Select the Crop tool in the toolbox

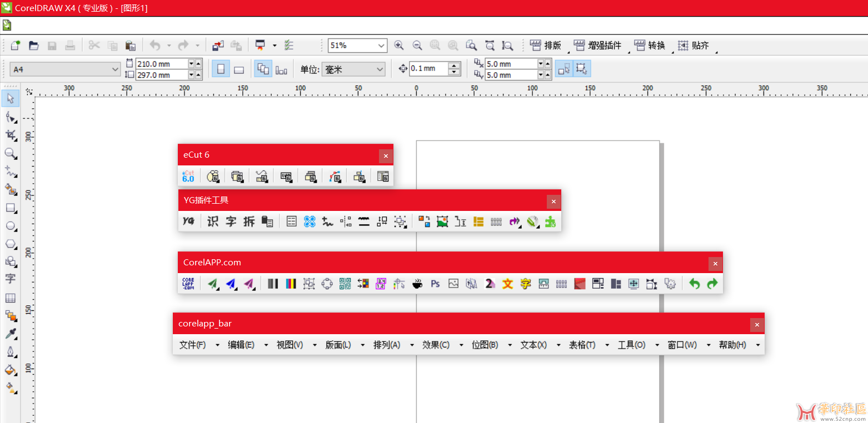click(x=11, y=135)
